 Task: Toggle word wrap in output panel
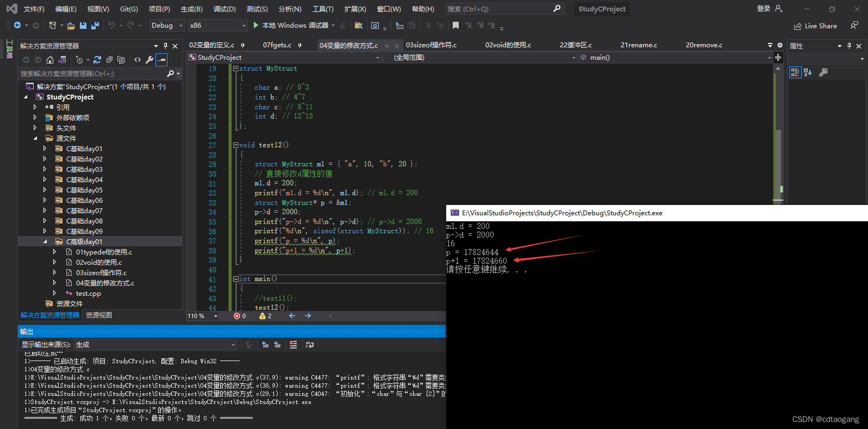coord(310,345)
